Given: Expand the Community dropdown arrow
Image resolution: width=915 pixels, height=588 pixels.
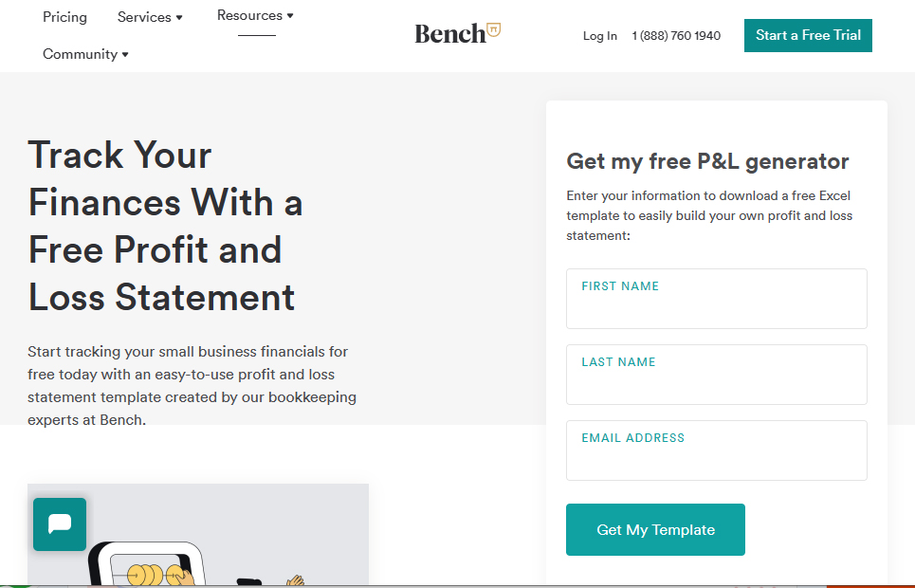Looking at the screenshot, I should [x=125, y=54].
